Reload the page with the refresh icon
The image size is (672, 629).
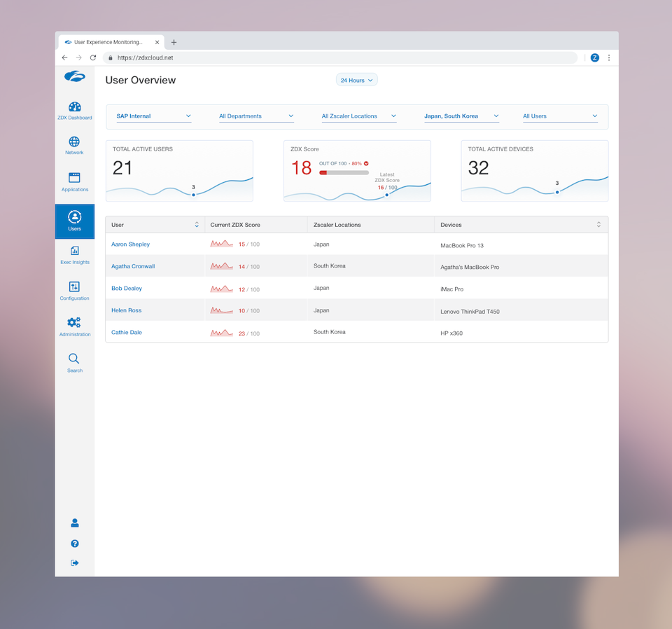point(93,57)
